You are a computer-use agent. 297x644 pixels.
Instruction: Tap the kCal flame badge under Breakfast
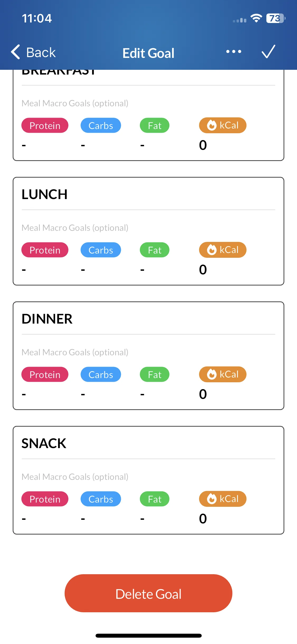pyautogui.click(x=223, y=125)
